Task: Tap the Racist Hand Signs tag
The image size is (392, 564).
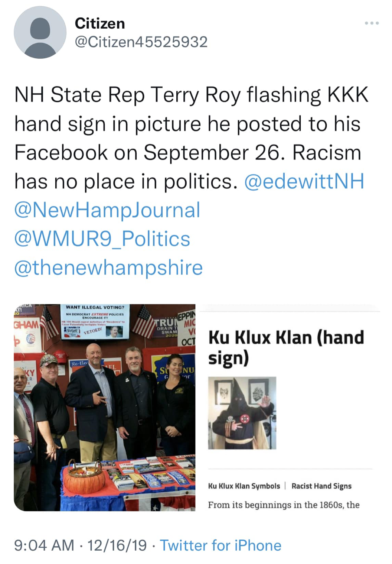Action: (x=321, y=486)
